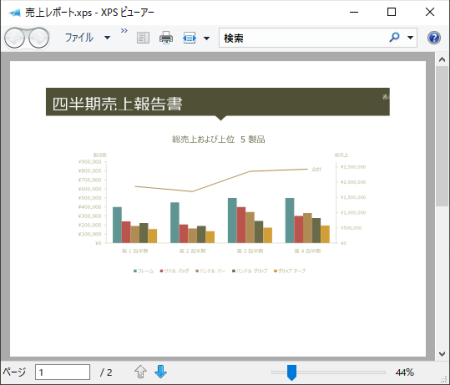Print the document with the printer icon
Viewport: 450px width, 385px height.
tap(166, 38)
